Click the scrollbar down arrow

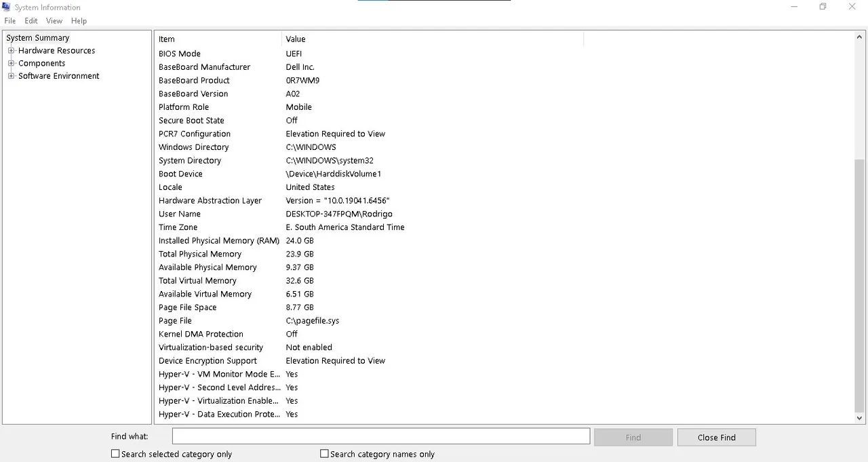coord(859,419)
